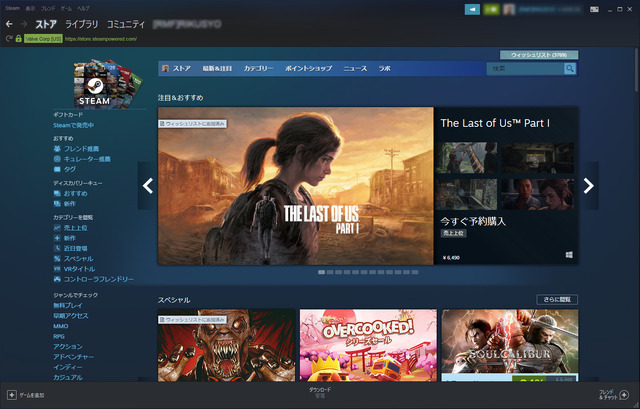Viewport: 640px width, 409px height.
Task: Open the SoulCalibur VI special card
Action: click(x=510, y=345)
